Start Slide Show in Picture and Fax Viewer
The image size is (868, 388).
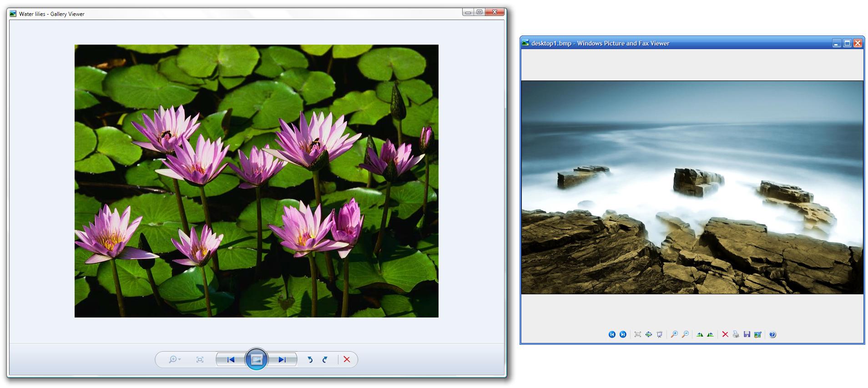click(x=660, y=334)
